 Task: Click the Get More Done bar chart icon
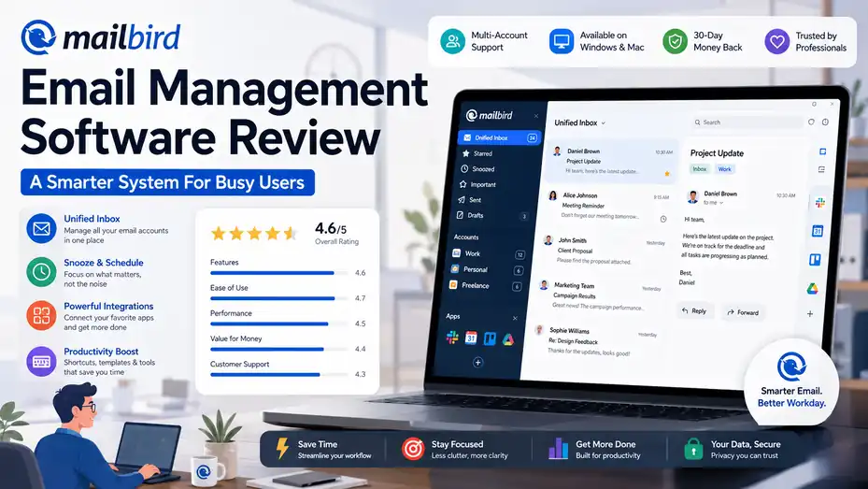tap(558, 449)
